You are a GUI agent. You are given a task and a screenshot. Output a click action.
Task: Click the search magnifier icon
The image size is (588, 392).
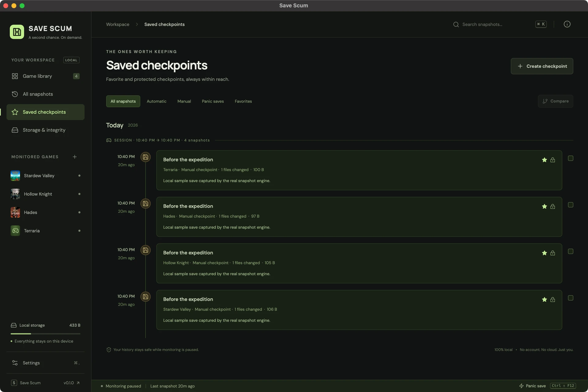point(456,24)
